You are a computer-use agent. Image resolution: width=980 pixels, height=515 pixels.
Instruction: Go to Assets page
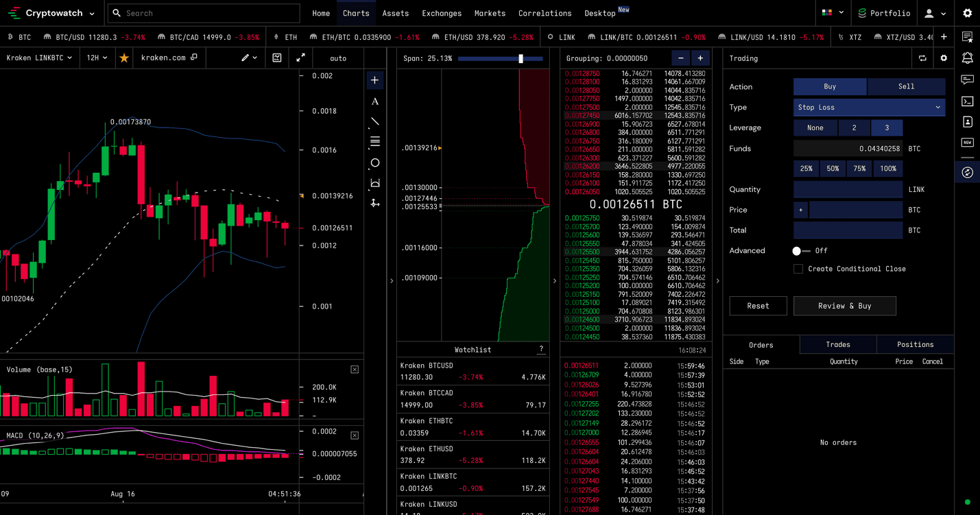(396, 13)
